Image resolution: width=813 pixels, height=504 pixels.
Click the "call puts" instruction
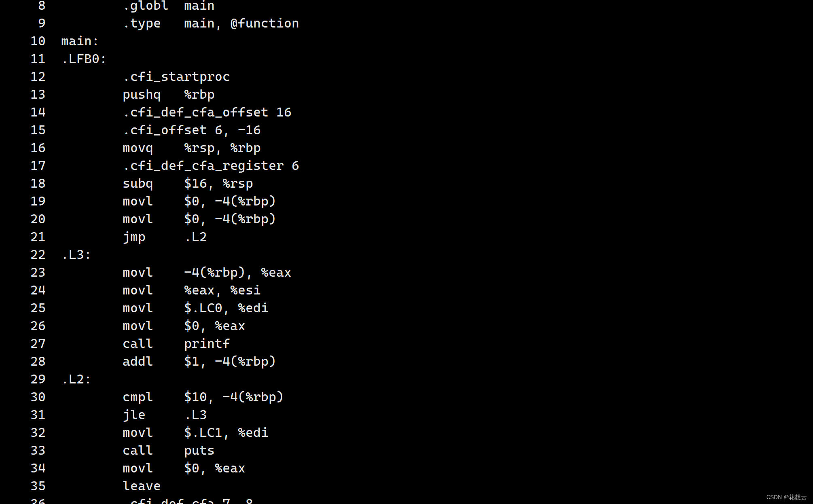click(x=168, y=451)
